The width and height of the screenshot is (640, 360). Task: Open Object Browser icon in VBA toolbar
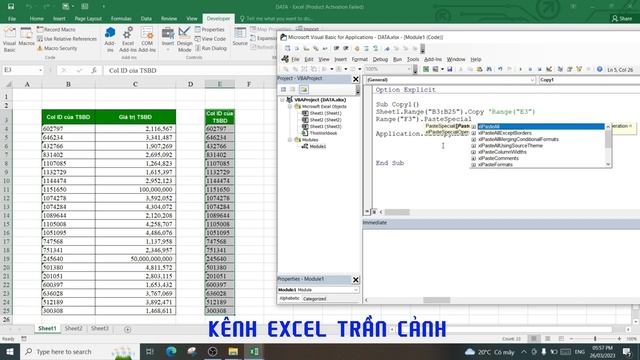point(579,69)
